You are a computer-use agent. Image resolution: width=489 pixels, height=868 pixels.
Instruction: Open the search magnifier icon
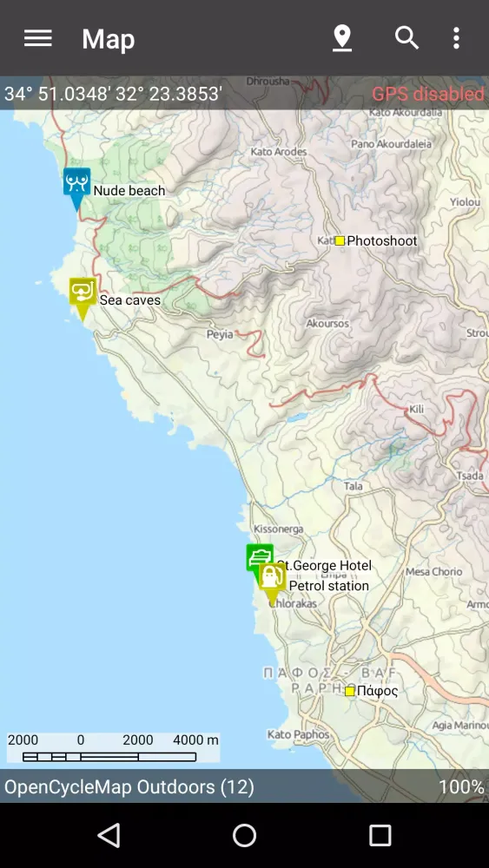406,38
